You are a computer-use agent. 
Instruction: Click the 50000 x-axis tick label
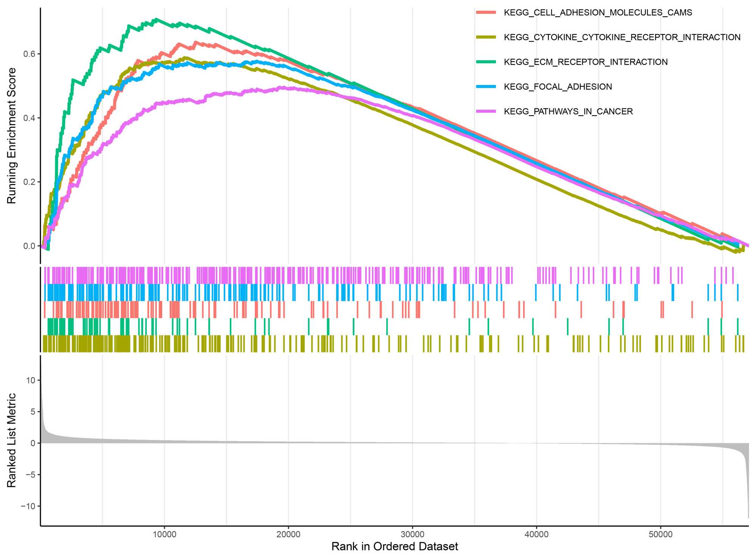click(x=660, y=534)
